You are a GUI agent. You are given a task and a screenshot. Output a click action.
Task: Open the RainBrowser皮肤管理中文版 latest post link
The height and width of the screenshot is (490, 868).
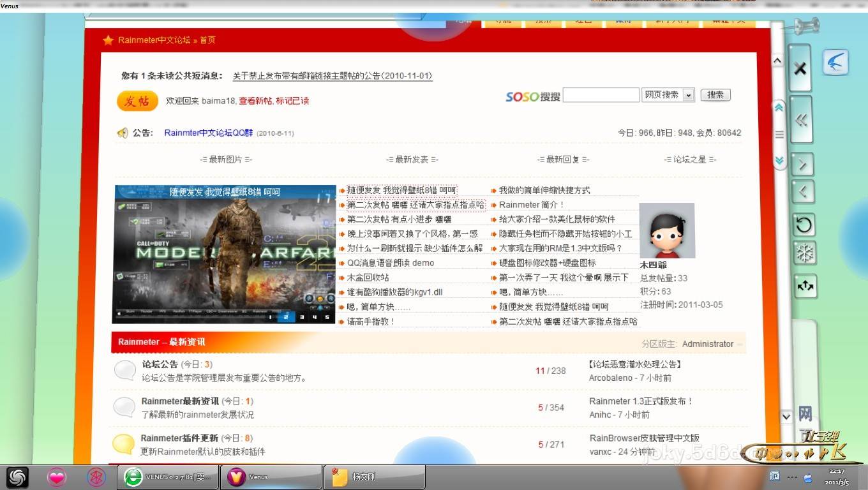point(645,438)
